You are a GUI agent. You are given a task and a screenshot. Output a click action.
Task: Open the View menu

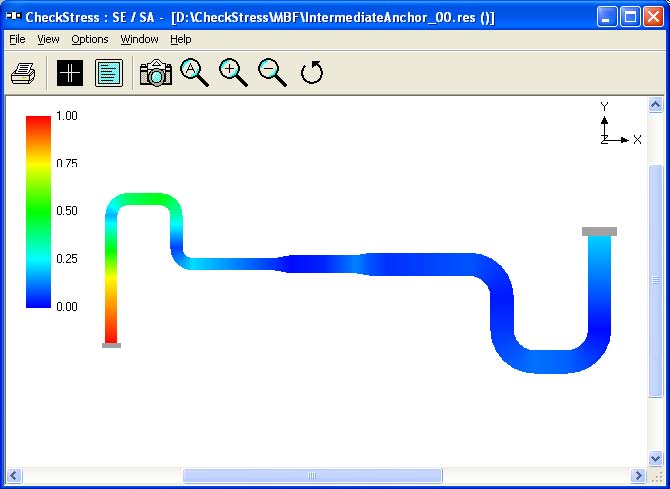point(48,39)
